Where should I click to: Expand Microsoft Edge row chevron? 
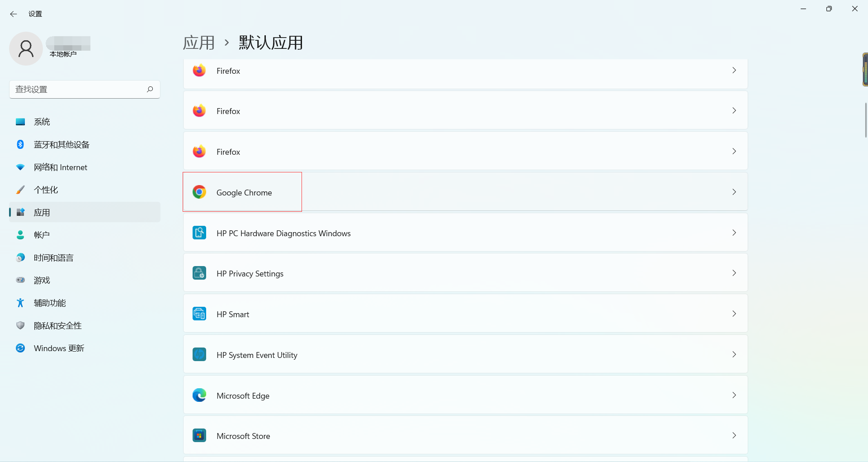pyautogui.click(x=734, y=395)
